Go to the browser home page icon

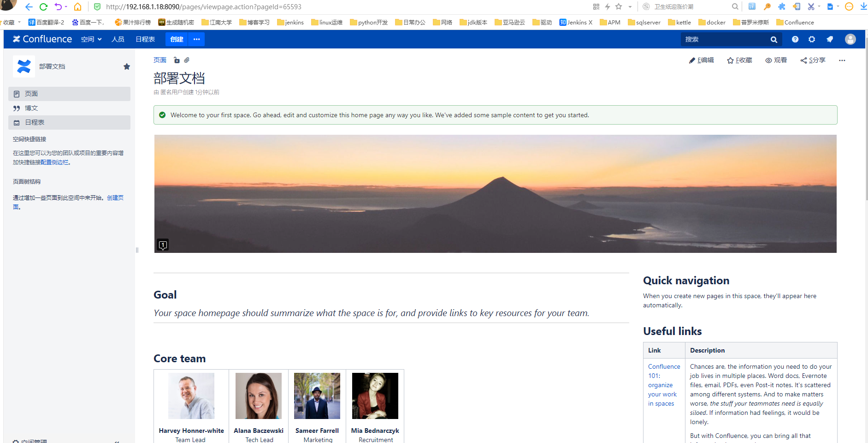[x=77, y=7]
